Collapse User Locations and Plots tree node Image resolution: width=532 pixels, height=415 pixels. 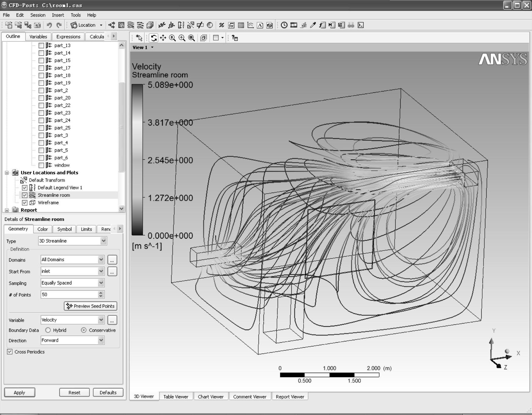[x=7, y=173]
